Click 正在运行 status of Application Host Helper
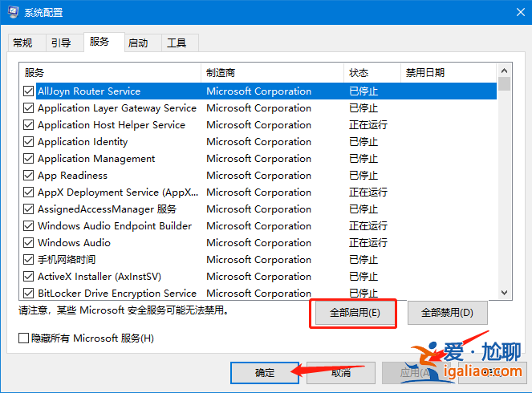The height and width of the screenshot is (393, 532). click(368, 125)
